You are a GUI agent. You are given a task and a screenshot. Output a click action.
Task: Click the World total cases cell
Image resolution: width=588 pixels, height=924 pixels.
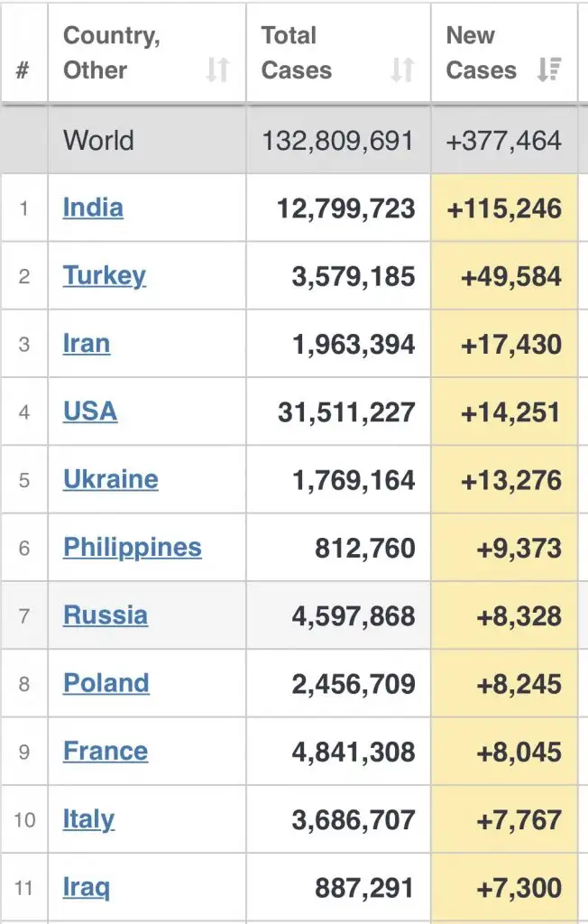coord(338,140)
